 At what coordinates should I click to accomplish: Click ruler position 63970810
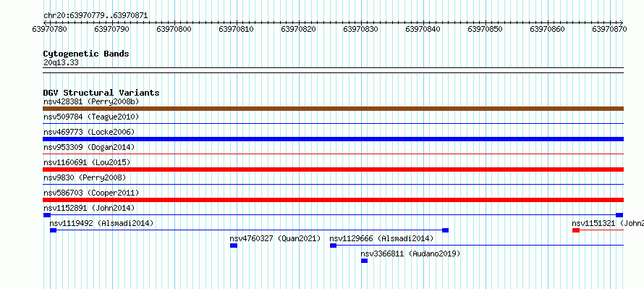click(x=236, y=29)
